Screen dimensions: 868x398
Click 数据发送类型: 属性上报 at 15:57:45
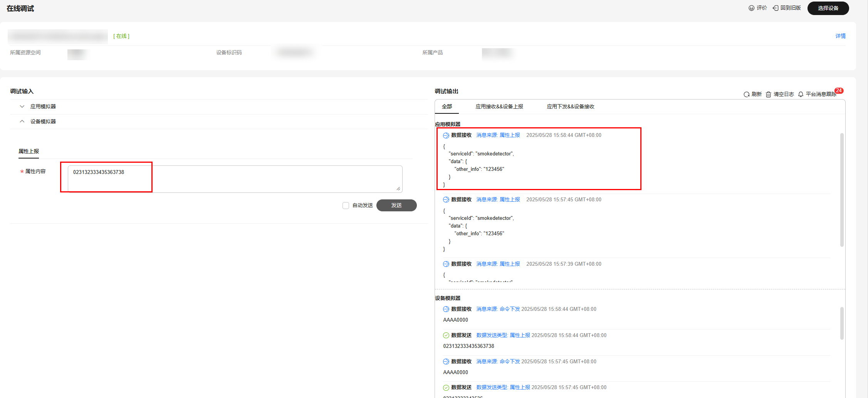pyautogui.click(x=503, y=387)
